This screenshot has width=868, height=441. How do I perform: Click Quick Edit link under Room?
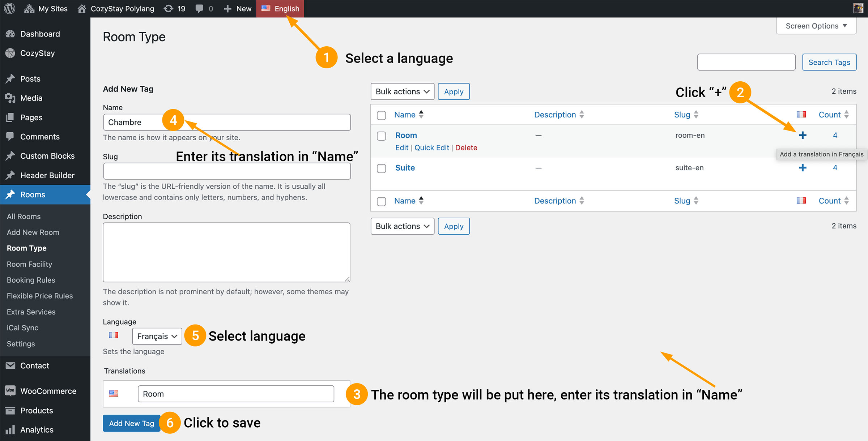[x=431, y=147]
